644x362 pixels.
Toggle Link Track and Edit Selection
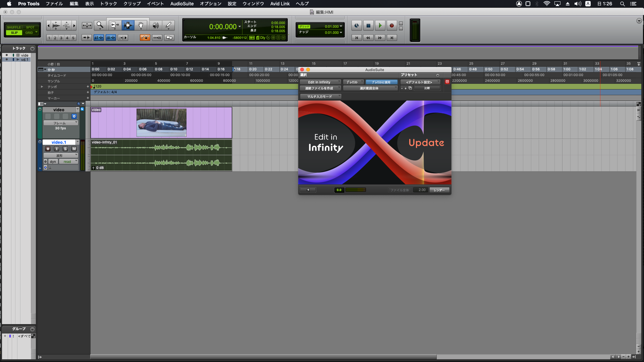point(111,38)
